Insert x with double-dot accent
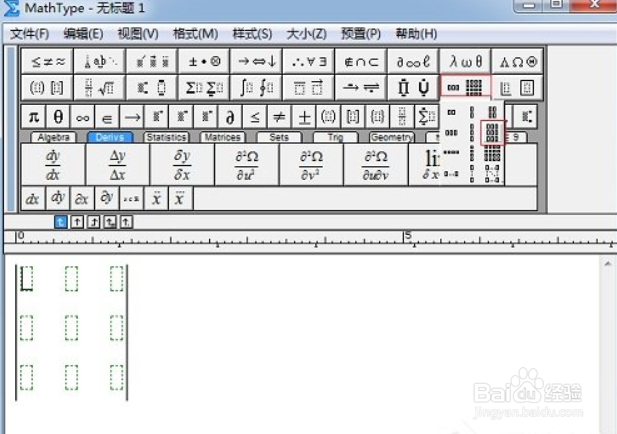 click(156, 198)
